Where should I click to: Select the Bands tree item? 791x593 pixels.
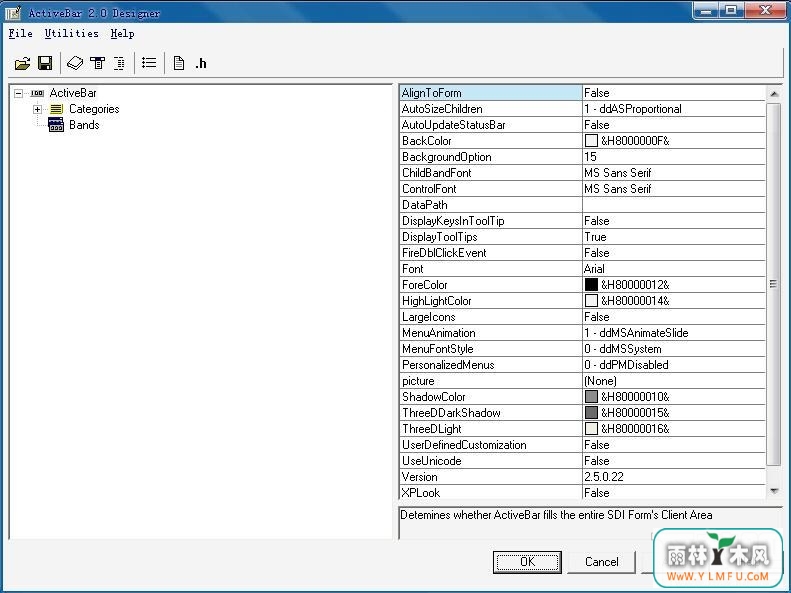tap(84, 125)
